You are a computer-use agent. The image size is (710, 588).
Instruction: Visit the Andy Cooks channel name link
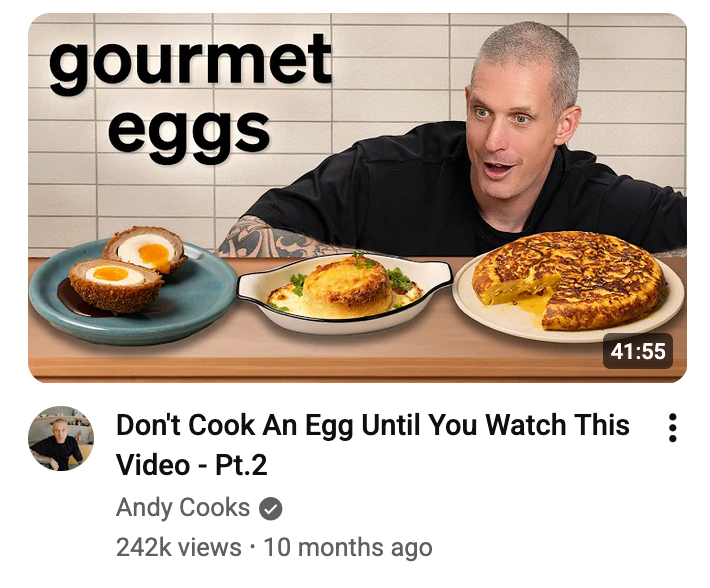point(183,507)
